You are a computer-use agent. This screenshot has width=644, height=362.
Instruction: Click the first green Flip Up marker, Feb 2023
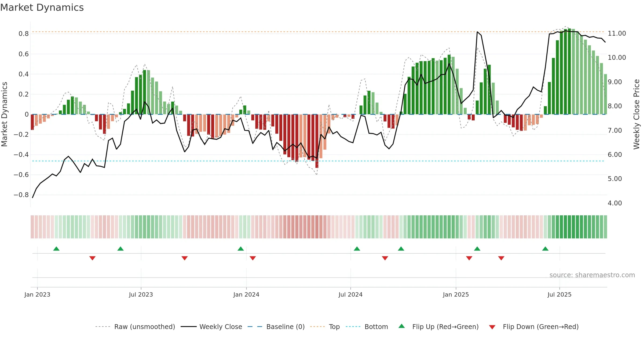pyautogui.click(x=56, y=249)
